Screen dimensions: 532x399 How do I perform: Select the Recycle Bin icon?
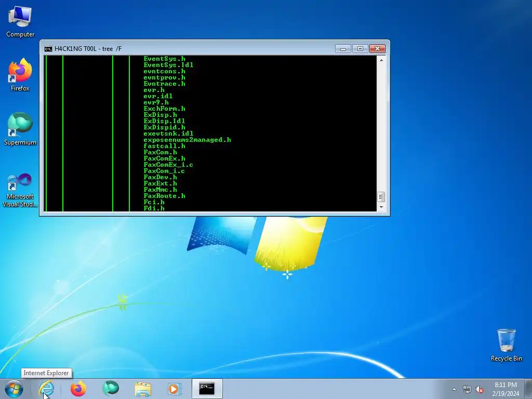coord(506,345)
